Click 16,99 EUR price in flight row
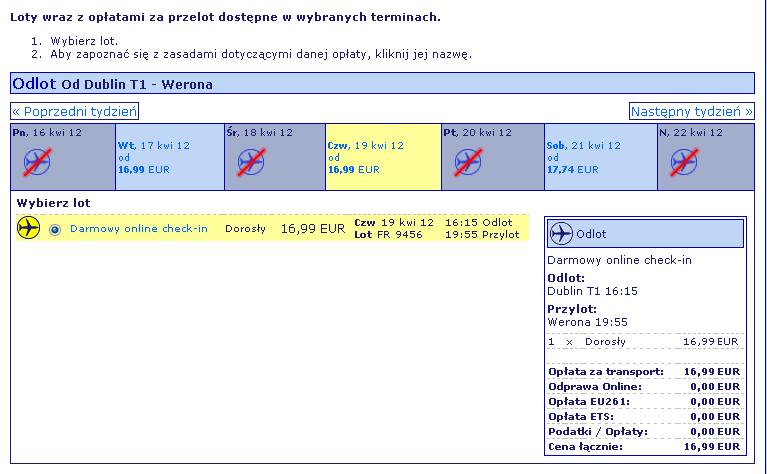The image size is (767, 474). tap(313, 228)
